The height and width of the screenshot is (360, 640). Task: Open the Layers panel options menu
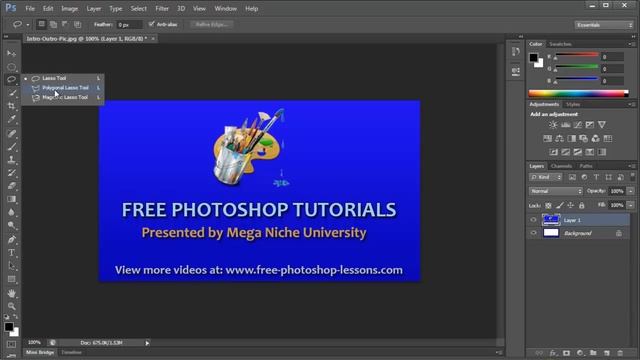click(x=631, y=166)
